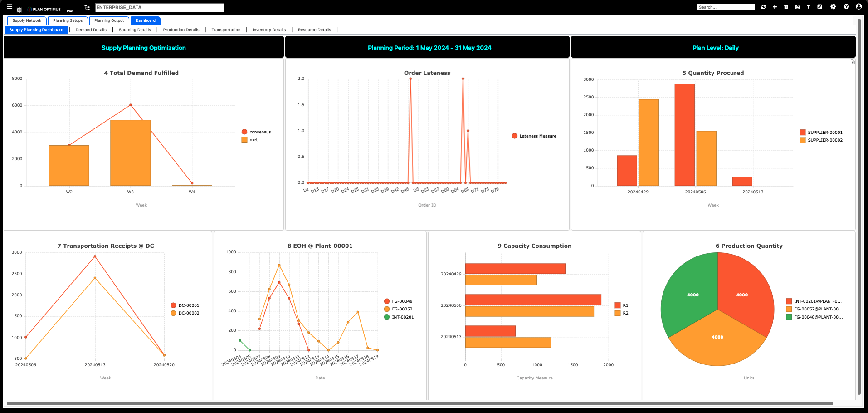Open the filter funnel icon
Image resolution: width=868 pixels, height=413 pixels.
coord(808,7)
